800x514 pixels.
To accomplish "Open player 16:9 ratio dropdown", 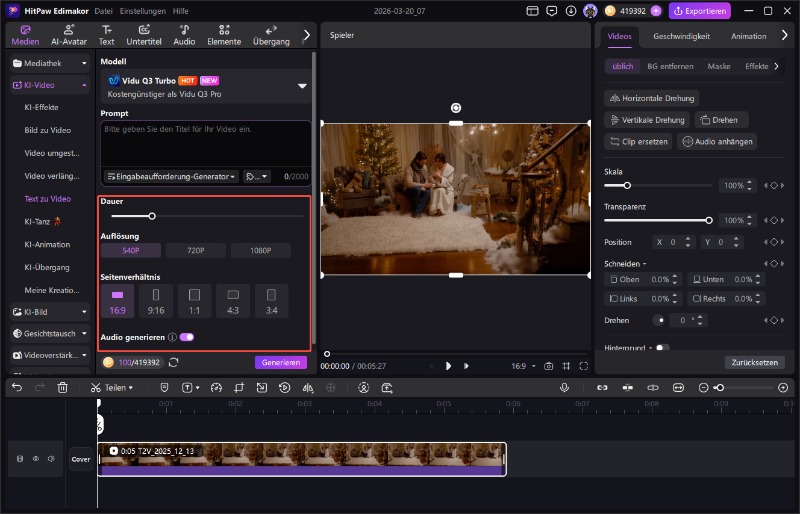I will 523,366.
